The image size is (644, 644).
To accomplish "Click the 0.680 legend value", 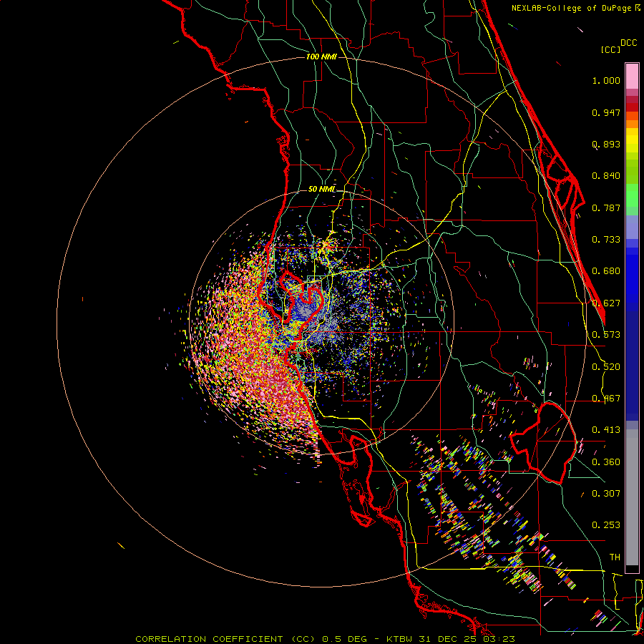I will 606,271.
